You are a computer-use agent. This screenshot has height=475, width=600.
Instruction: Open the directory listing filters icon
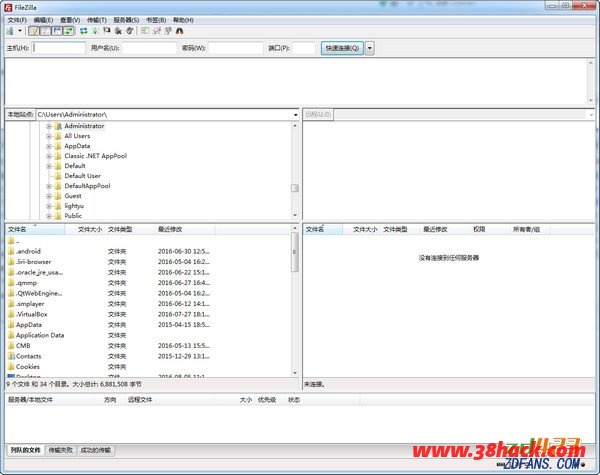[145, 31]
